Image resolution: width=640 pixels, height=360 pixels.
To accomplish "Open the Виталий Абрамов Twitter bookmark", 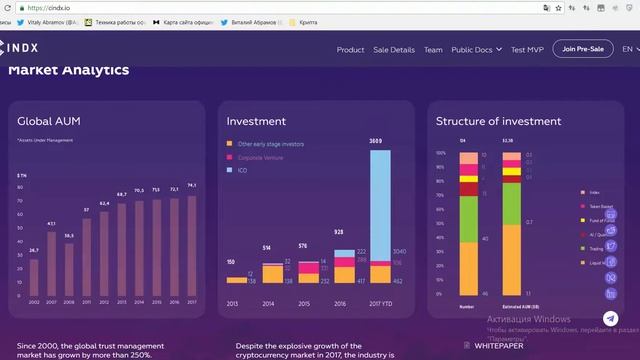I will coord(251,22).
